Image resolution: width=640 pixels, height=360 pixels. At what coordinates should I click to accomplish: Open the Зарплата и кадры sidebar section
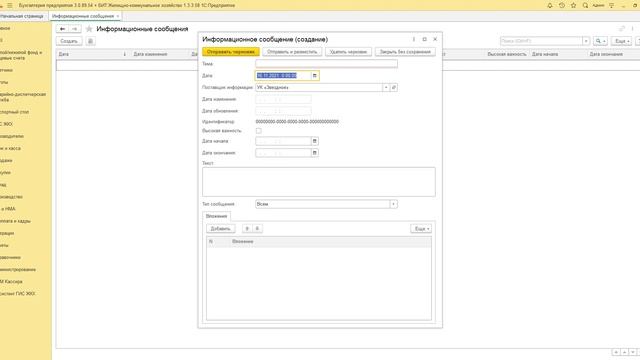[15, 221]
